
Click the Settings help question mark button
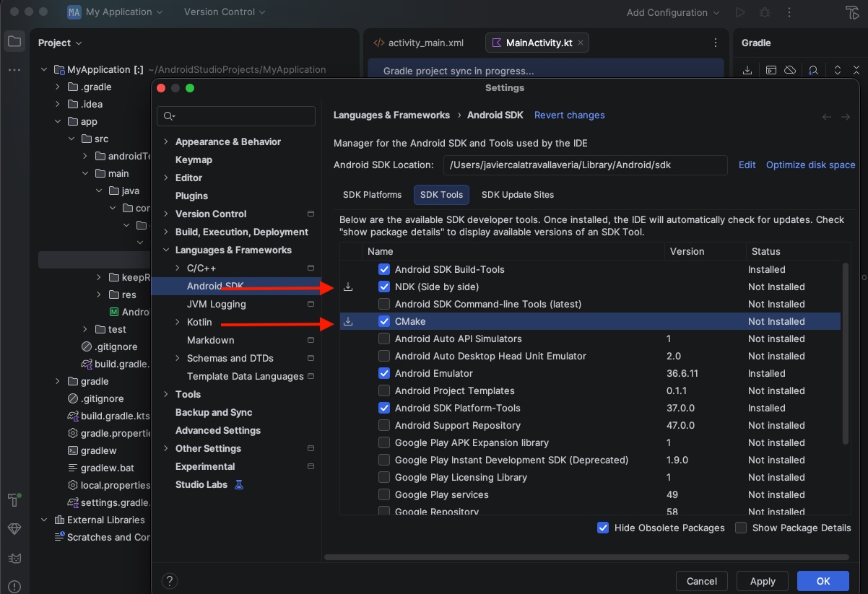(170, 581)
